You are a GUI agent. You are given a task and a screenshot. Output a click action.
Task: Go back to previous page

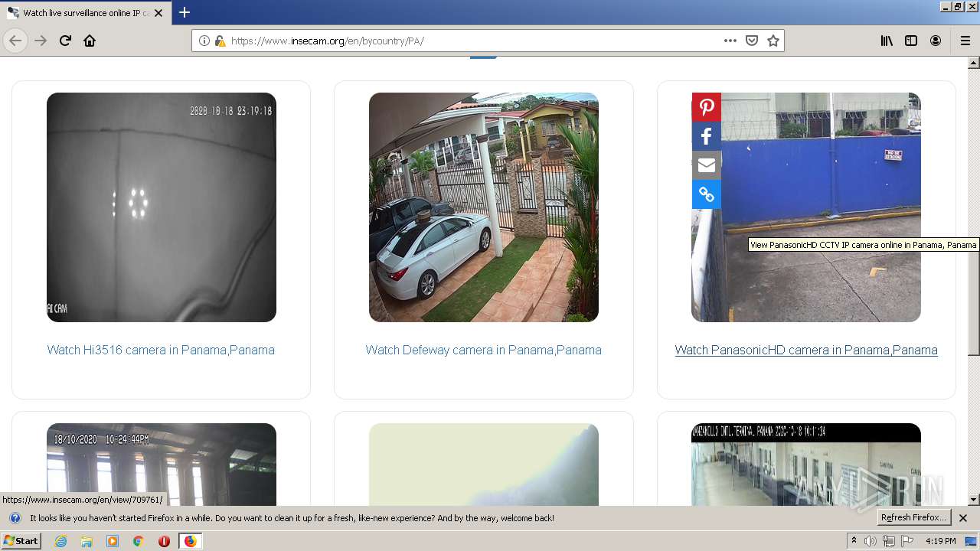tap(15, 41)
